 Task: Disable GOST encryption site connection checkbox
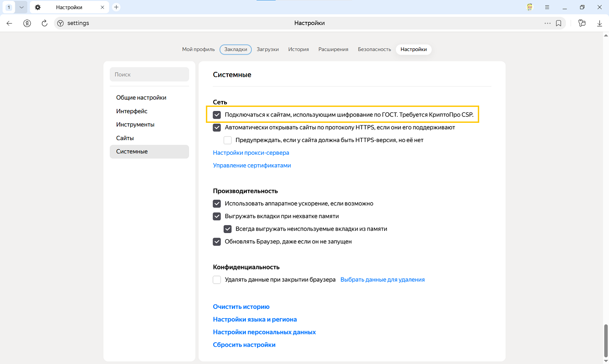tap(217, 115)
